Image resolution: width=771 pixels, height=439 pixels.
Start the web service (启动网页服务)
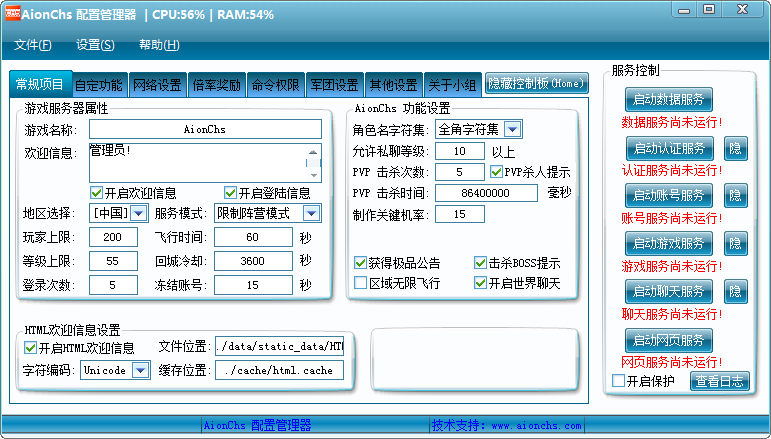point(669,339)
